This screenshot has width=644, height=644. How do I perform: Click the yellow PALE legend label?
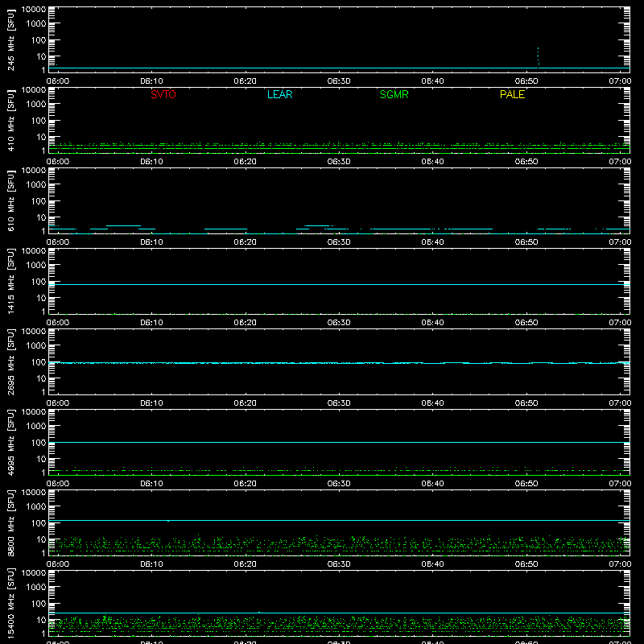coord(512,94)
